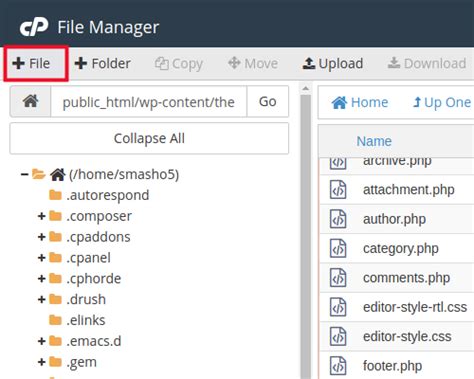474x379 pixels.
Task: Click category.php code file icon
Action: pos(338,248)
